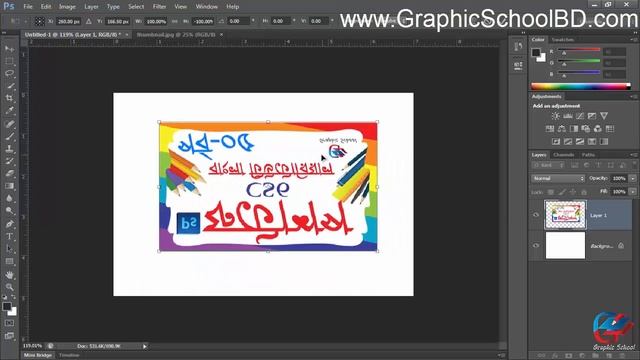Switch to the Paths tab
Viewport: 640px width, 360px height.
(588, 155)
